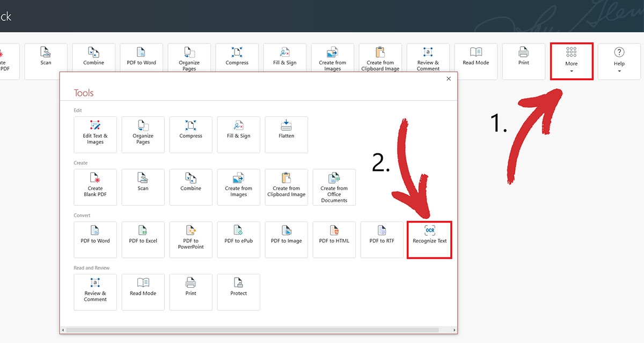The height and width of the screenshot is (343, 644).
Task: Click Create Blank PDF in Tools panel
Action: 95,187
